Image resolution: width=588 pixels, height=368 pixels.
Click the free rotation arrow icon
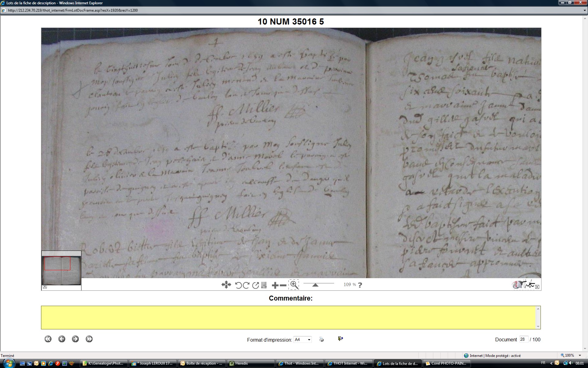point(255,285)
